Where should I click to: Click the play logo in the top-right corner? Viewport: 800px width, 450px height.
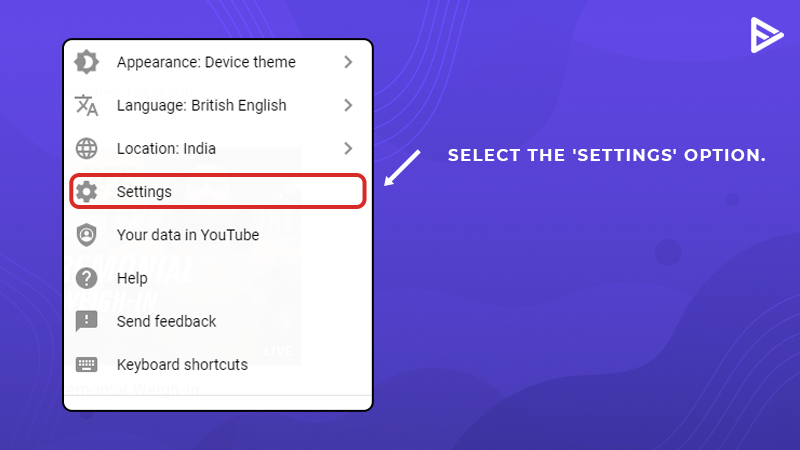[x=766, y=35]
